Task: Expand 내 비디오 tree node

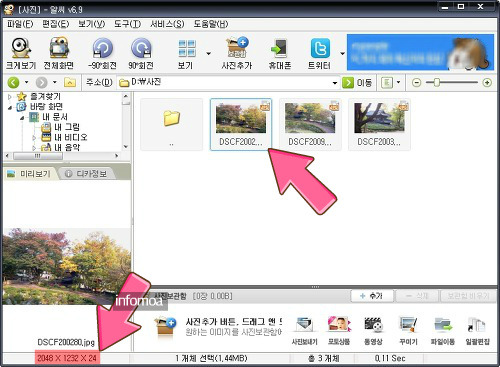Action: click(x=34, y=137)
